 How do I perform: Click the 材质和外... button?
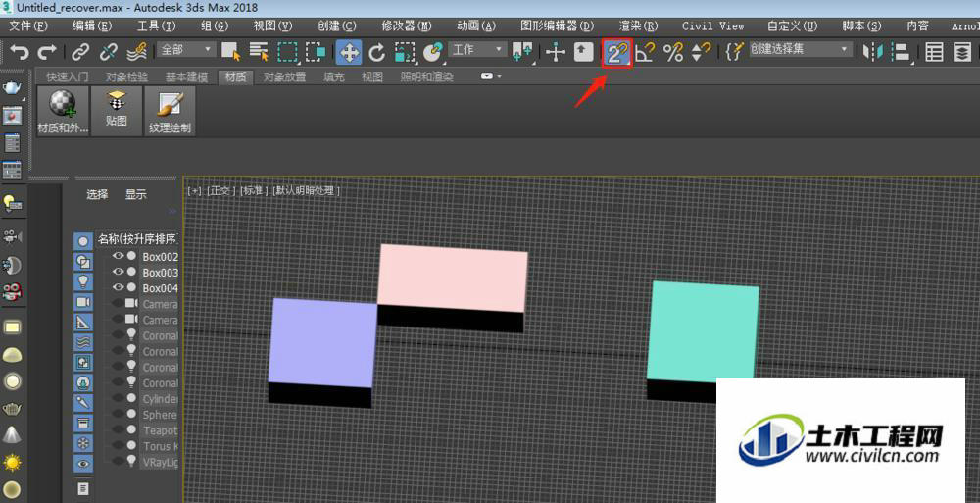pyautogui.click(x=63, y=111)
